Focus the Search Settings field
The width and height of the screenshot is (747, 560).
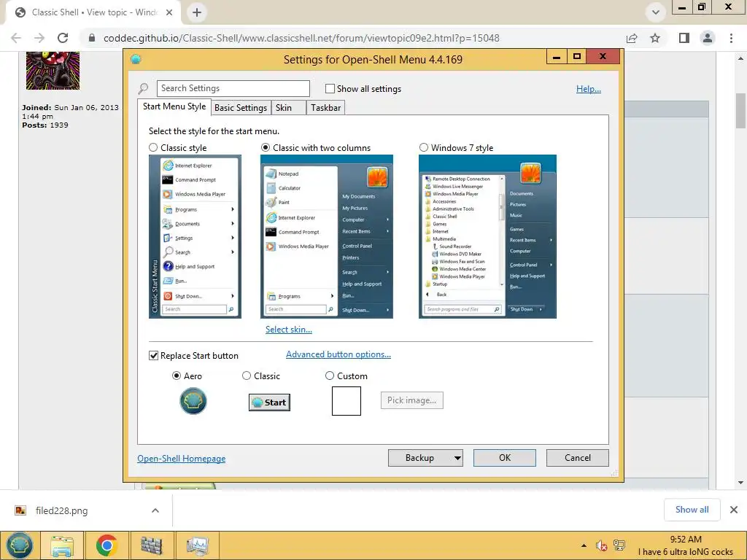[x=233, y=88]
